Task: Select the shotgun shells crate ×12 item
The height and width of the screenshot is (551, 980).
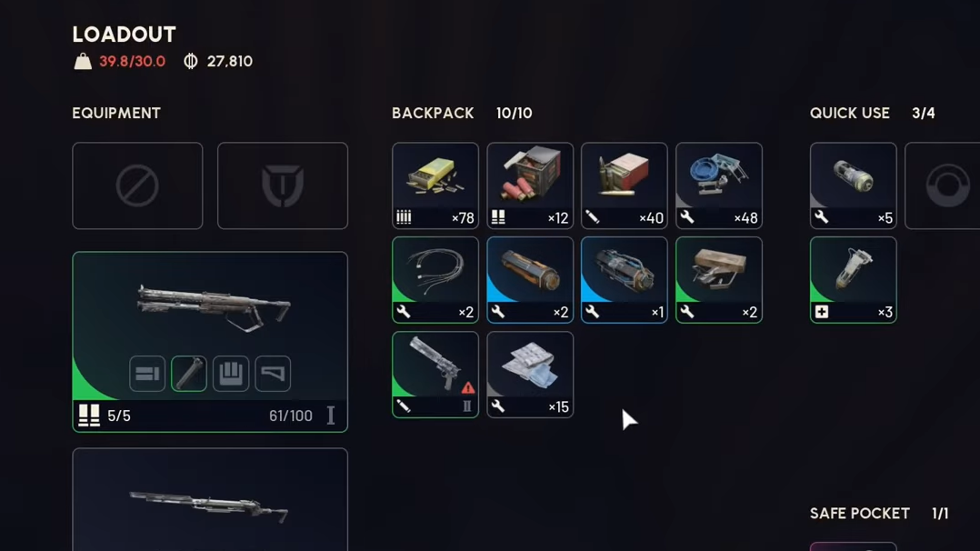Action: [x=530, y=185]
